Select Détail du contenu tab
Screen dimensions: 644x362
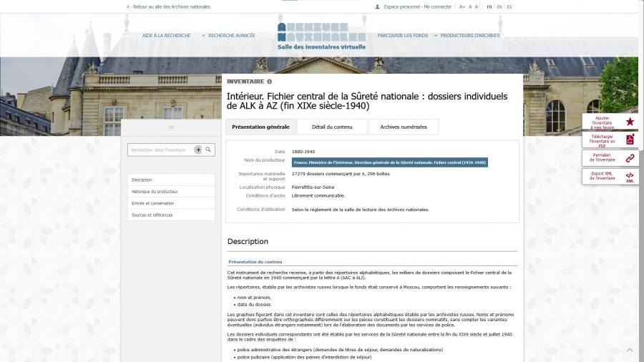pos(332,127)
